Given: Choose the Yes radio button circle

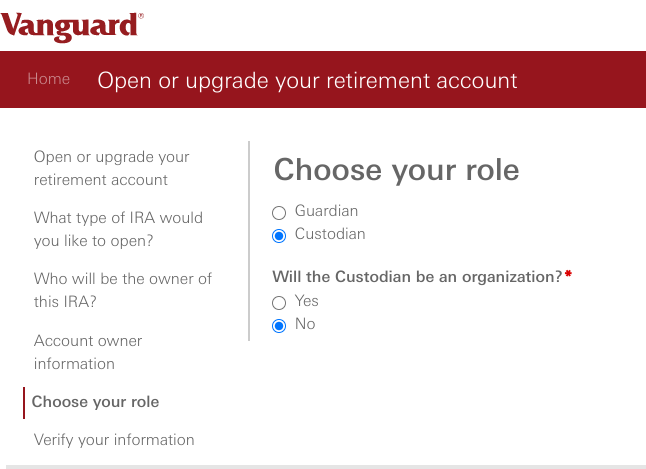Looking at the screenshot, I should tap(279, 302).
